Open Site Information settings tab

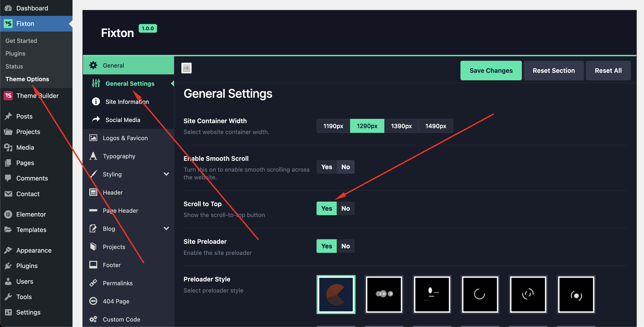click(127, 102)
